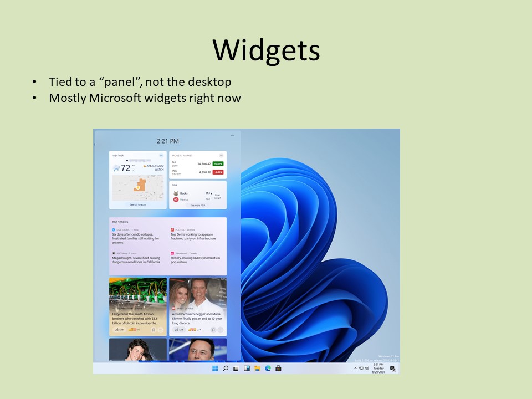The image size is (532, 399).
Task: Click the volume speaker icon in system tray
Action: coord(367,369)
